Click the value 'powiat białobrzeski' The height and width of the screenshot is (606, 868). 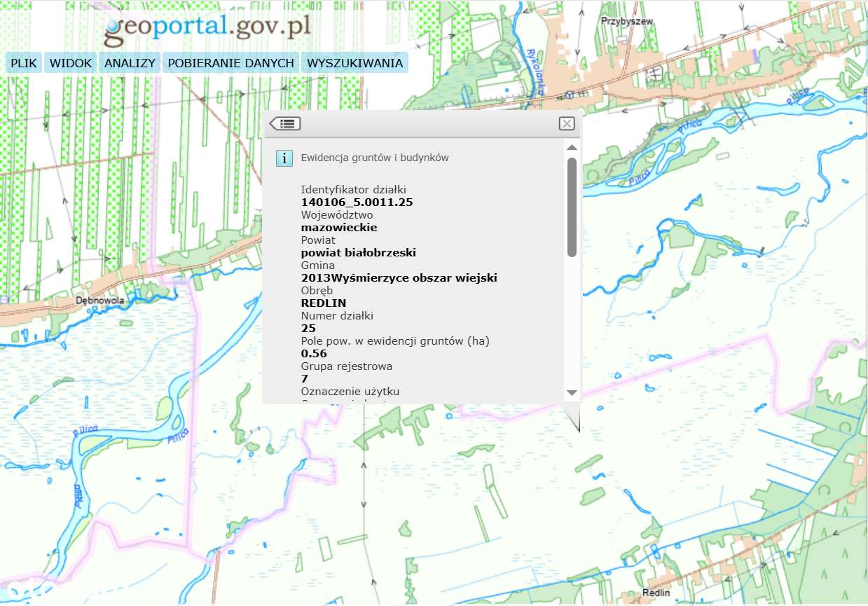(359, 252)
